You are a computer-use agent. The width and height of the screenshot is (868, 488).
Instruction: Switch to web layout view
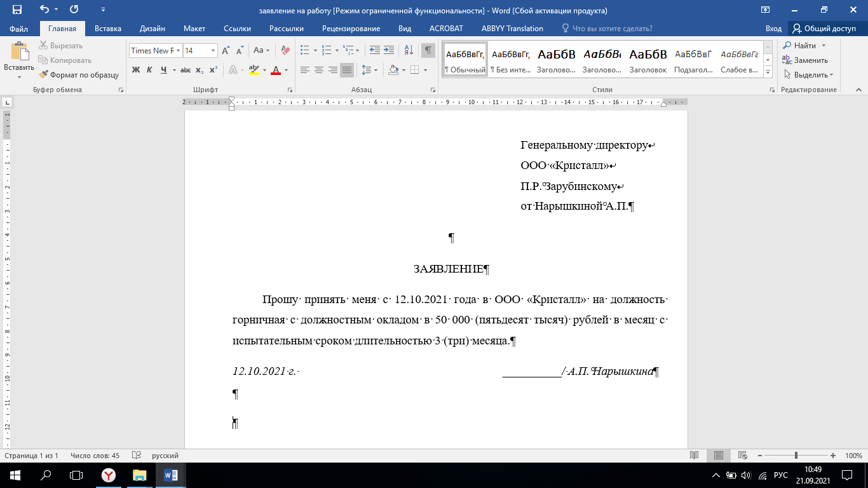(742, 456)
